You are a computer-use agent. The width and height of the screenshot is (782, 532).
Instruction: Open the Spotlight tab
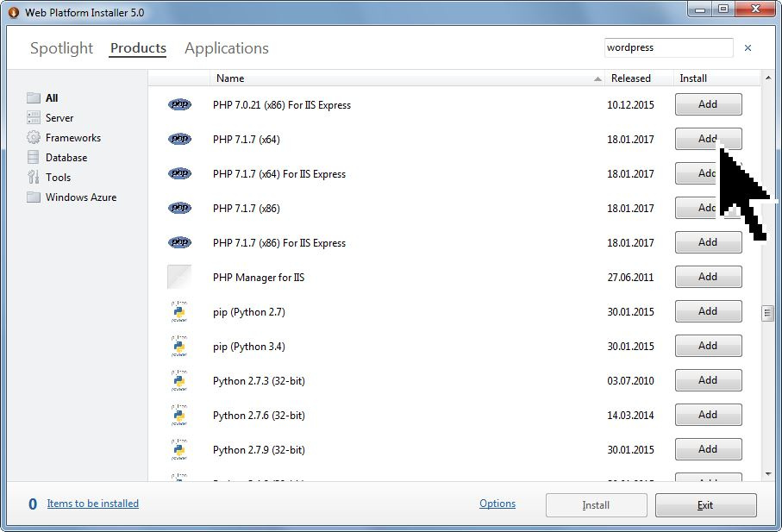tap(61, 48)
